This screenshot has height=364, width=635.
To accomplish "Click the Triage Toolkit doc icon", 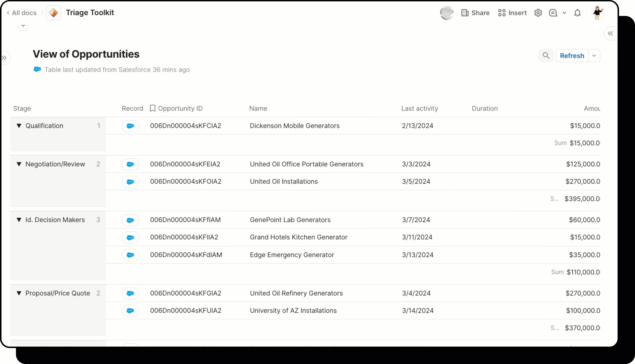I will (53, 13).
